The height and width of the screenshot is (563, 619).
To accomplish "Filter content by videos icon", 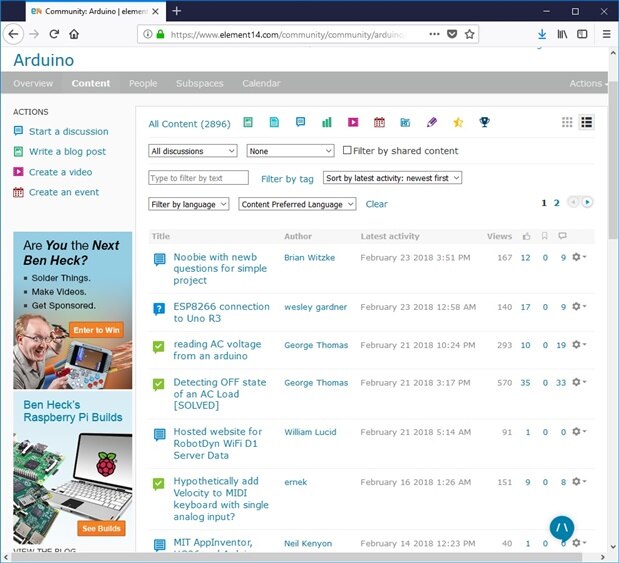I will click(x=353, y=123).
